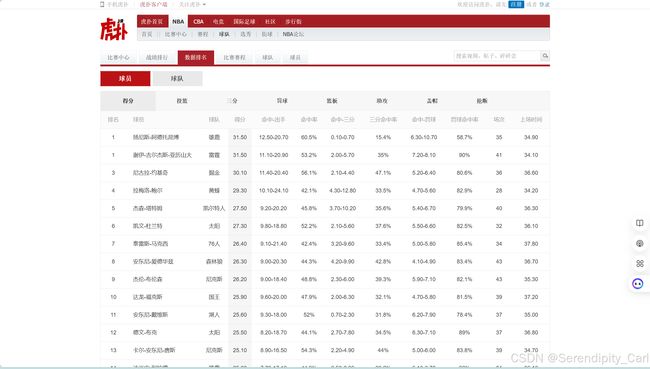Click the 上场时间 column header
The width and height of the screenshot is (650, 369).
tap(531, 119)
